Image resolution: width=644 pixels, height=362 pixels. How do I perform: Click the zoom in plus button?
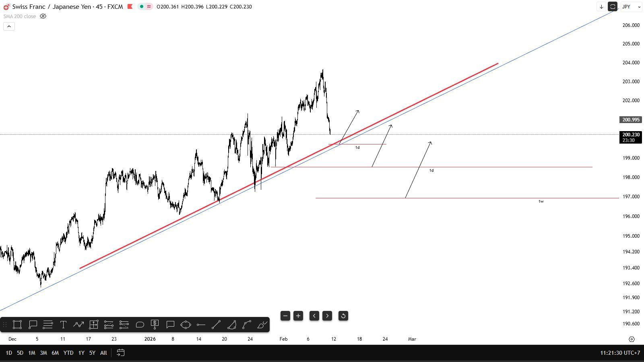[298, 316]
